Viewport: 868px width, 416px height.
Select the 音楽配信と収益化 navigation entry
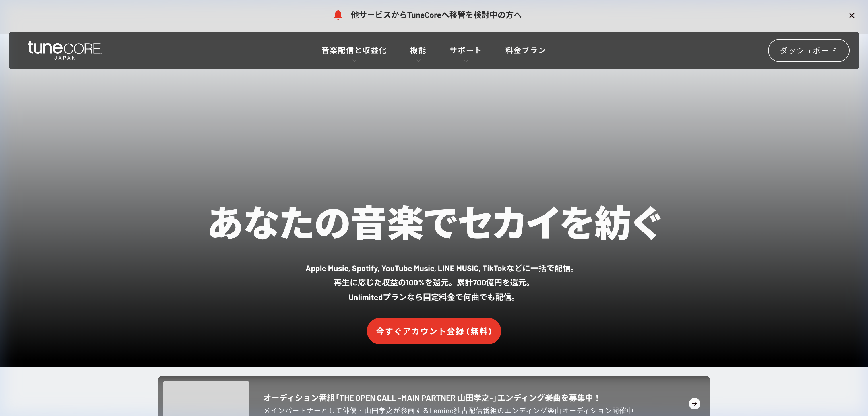tap(354, 50)
